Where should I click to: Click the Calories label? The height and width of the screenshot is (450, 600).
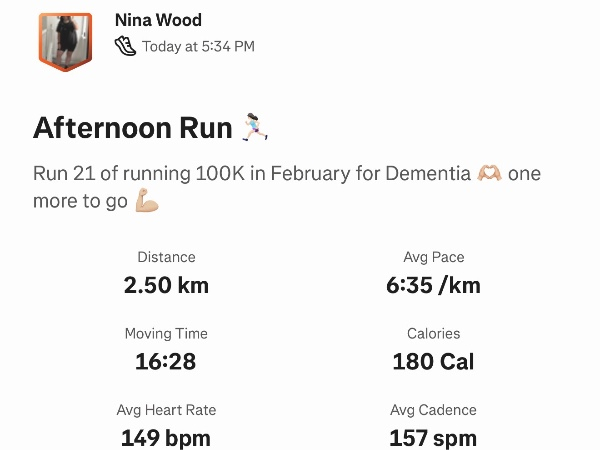[433, 333]
